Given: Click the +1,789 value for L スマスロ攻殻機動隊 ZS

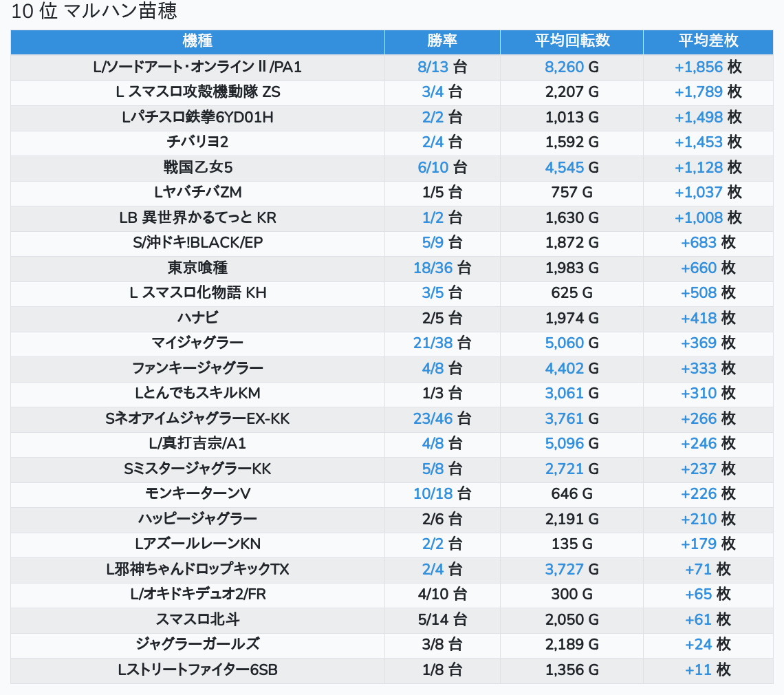Looking at the screenshot, I should click(x=699, y=92).
